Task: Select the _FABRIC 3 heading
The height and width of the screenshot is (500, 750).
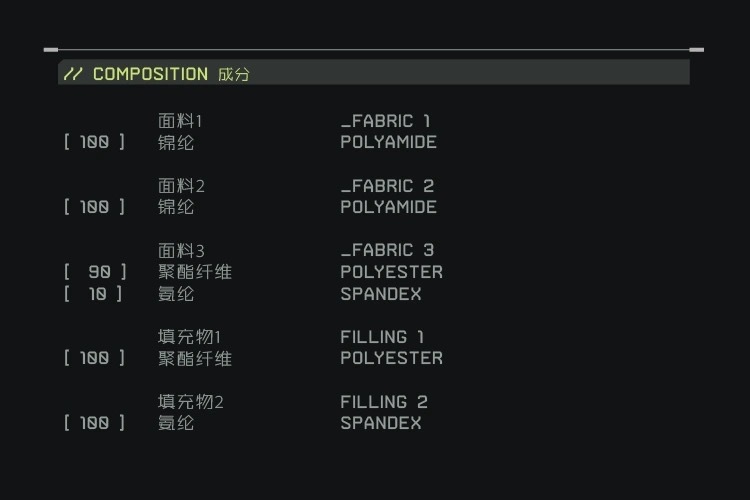Action: (387, 250)
